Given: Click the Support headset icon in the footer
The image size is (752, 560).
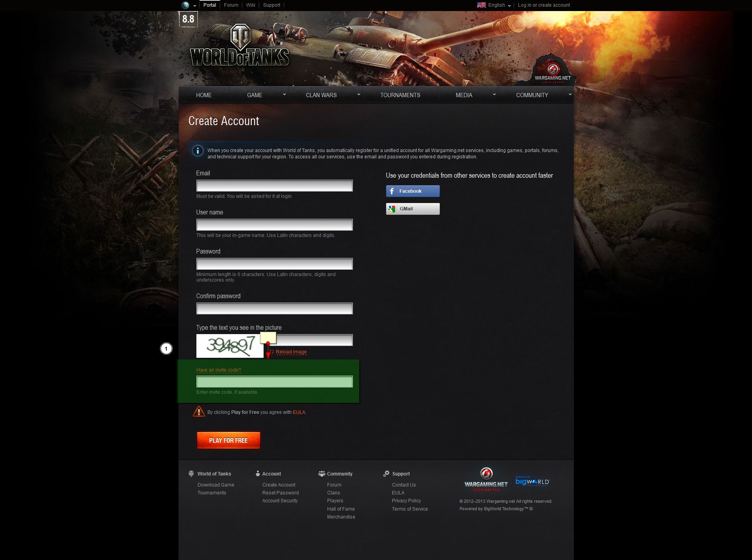Looking at the screenshot, I should click(x=386, y=474).
